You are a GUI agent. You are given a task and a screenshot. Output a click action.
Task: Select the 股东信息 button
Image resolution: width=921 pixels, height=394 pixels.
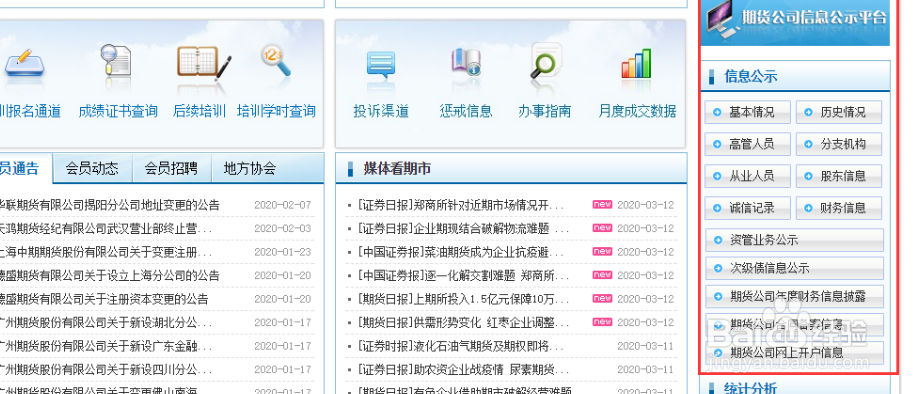coord(839,176)
